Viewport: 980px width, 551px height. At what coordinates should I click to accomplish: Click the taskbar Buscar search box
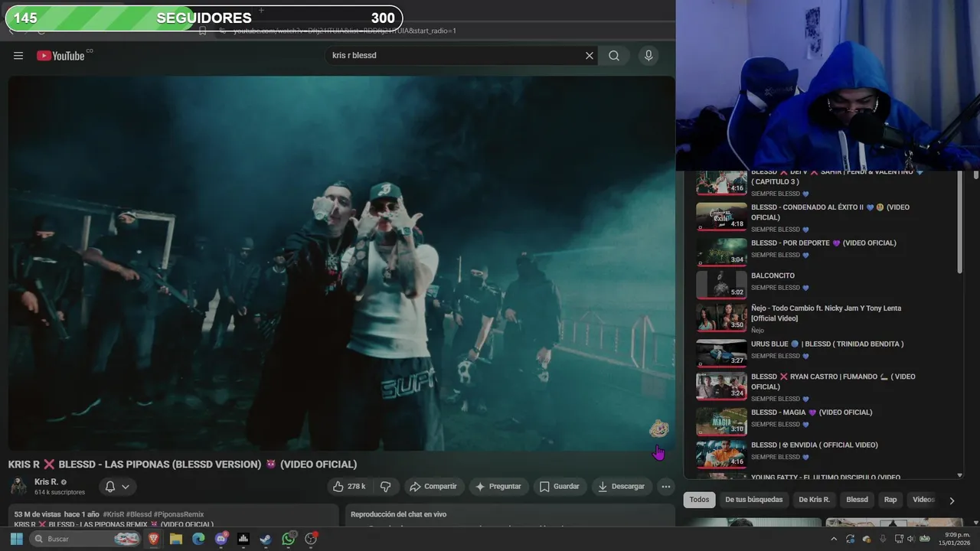point(84,539)
